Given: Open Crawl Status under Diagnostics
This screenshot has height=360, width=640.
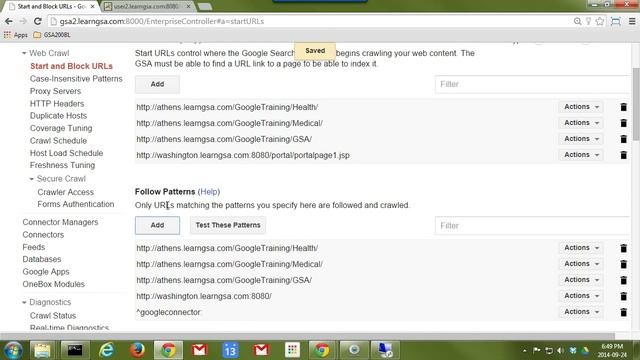Looking at the screenshot, I should click(53, 316).
